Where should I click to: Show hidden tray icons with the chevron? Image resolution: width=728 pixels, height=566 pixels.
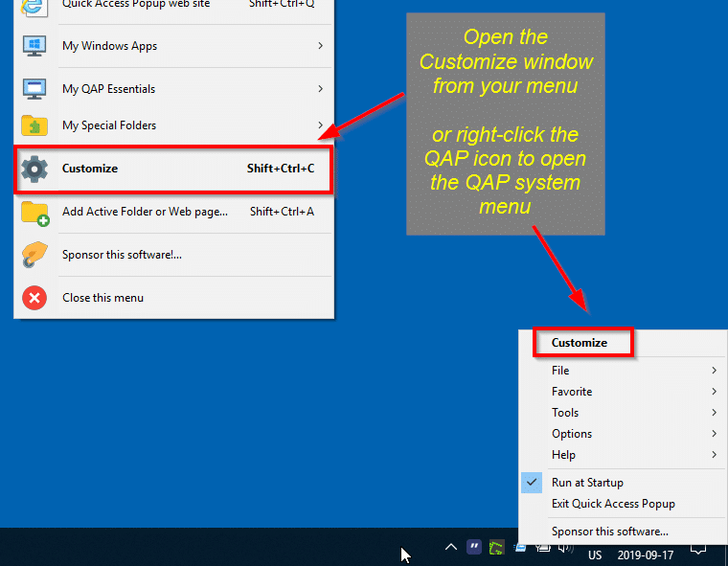[450, 548]
